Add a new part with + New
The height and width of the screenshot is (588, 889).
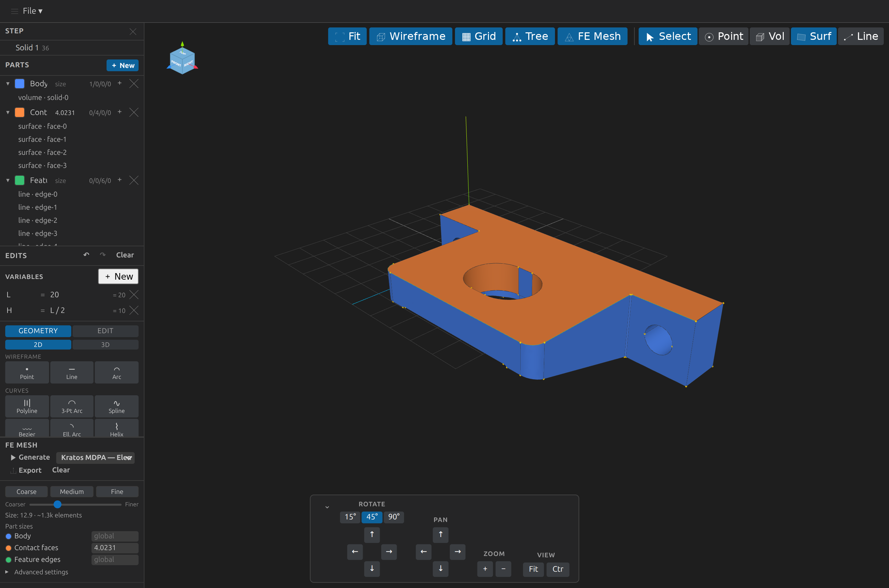click(x=123, y=65)
